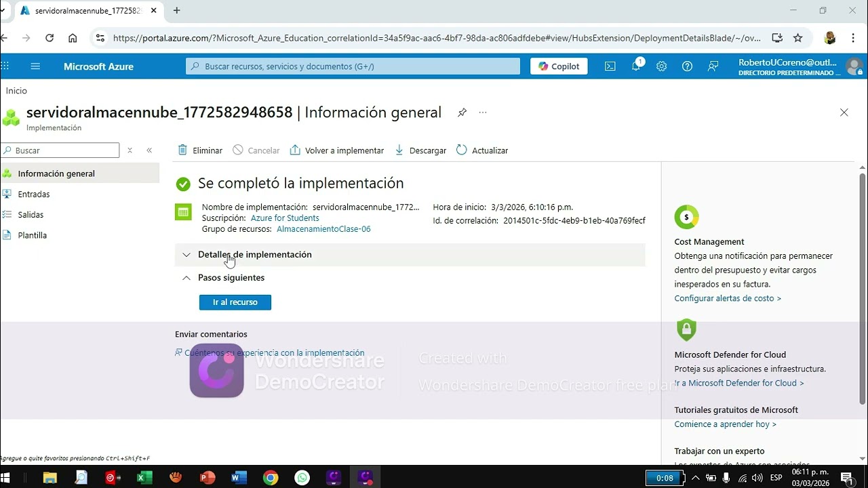Open Word from the taskbar
This screenshot has height=488, width=868.
239,478
